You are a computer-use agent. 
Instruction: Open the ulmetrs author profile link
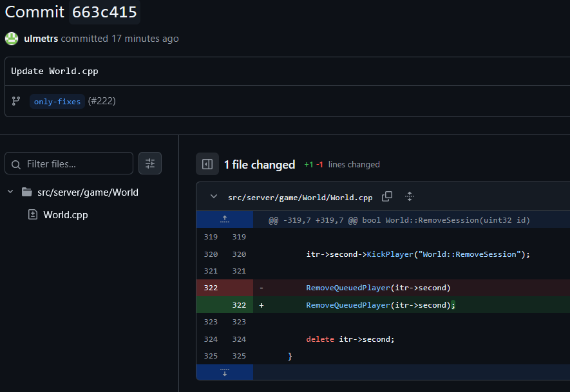tap(41, 39)
